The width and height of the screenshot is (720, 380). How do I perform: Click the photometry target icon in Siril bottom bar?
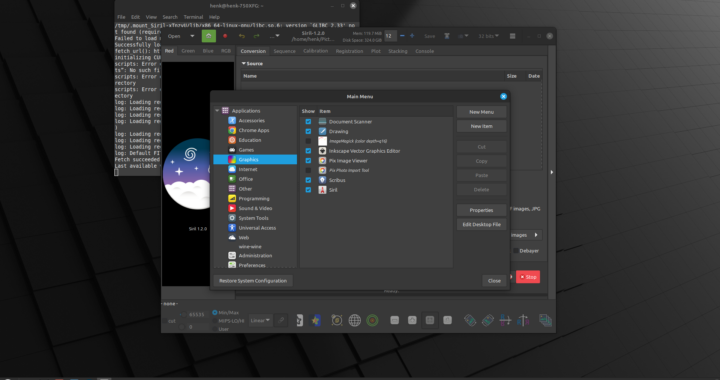[337, 320]
